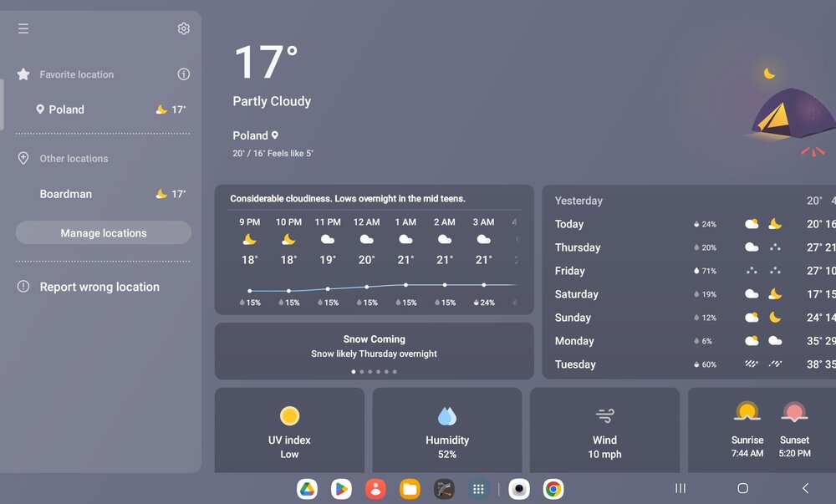836x504 pixels.
Task: Click the Humidity droplet icon
Action: 447,416
